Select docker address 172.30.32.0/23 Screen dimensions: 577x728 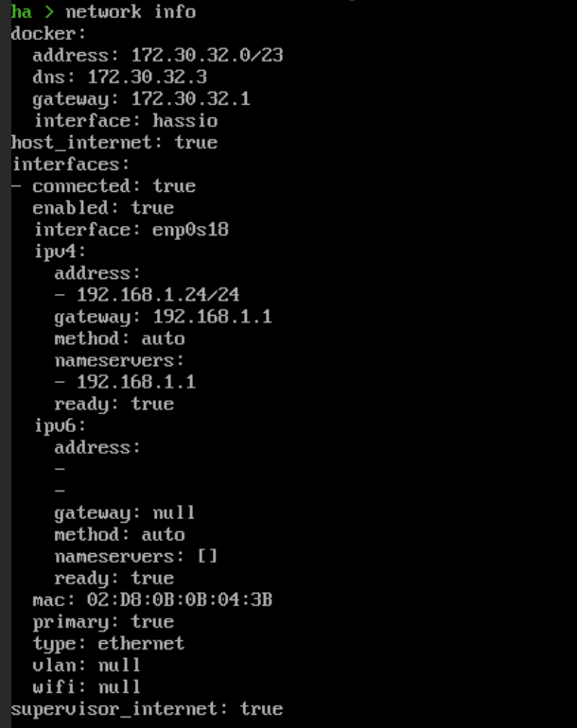click(x=207, y=55)
